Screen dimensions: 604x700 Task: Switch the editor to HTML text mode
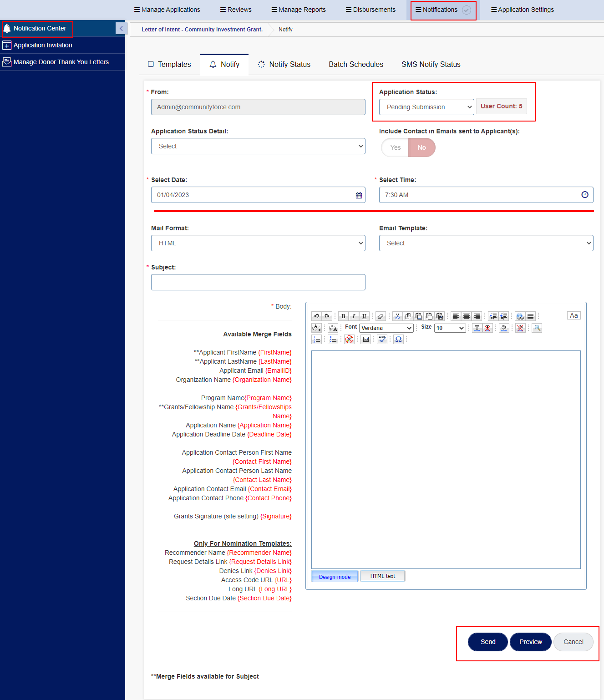pos(383,576)
